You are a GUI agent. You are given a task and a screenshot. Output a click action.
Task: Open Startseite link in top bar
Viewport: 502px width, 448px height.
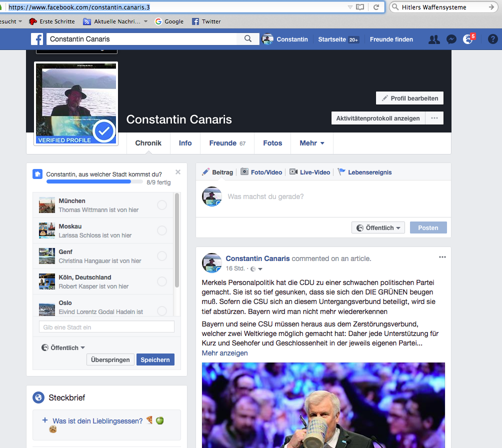click(x=338, y=39)
